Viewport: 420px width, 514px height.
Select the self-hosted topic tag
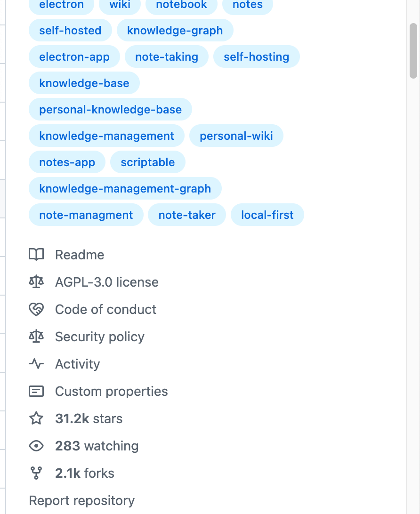coord(70,31)
